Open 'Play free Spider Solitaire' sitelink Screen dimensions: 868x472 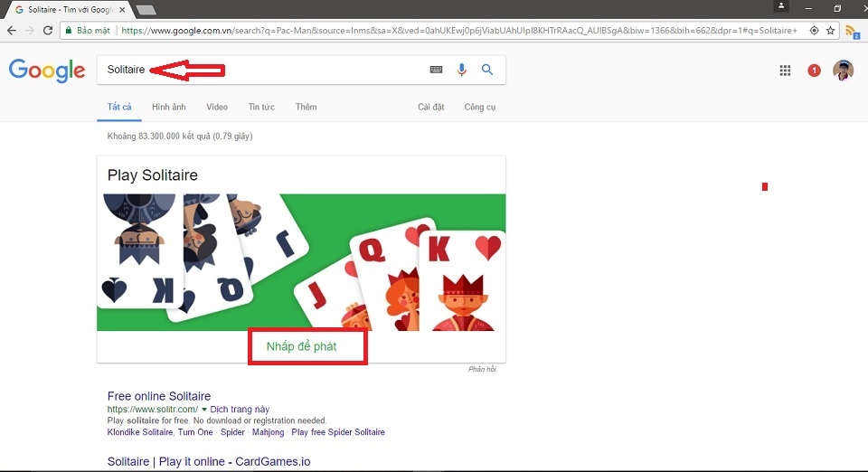pyautogui.click(x=338, y=432)
